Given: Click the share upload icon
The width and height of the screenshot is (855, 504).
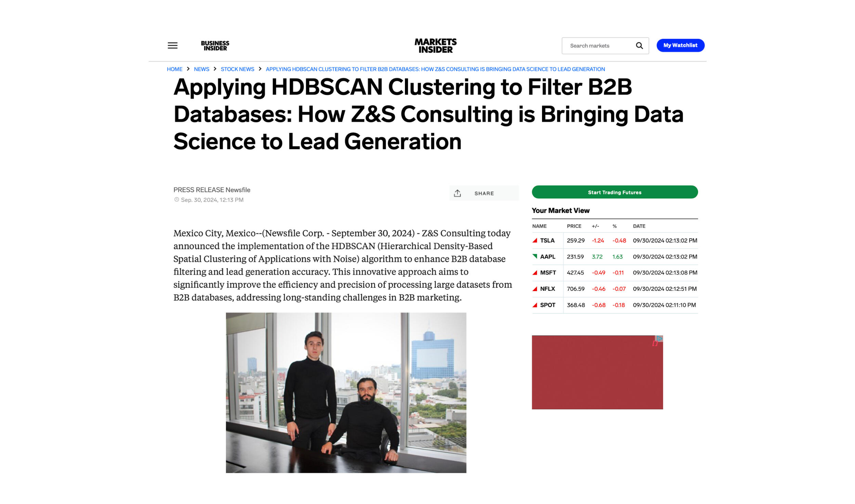Looking at the screenshot, I should pos(457,193).
